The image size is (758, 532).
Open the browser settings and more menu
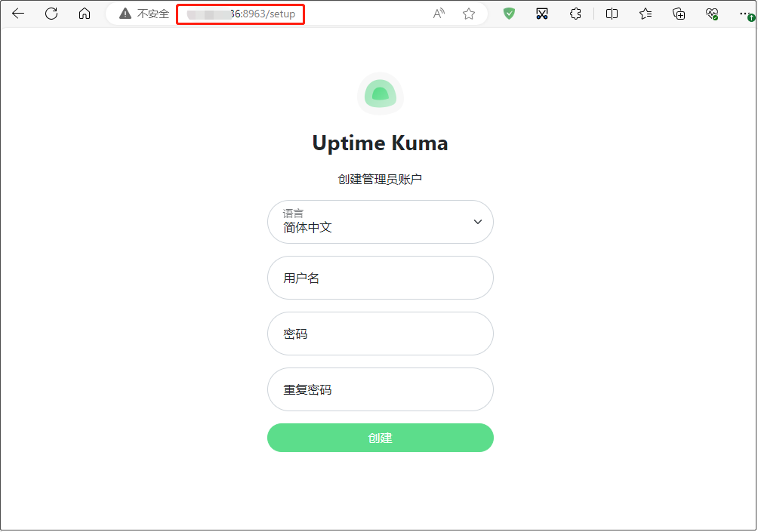745,14
